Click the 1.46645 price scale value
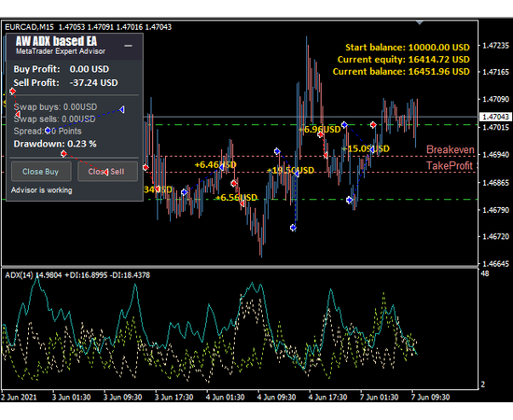Viewport: 513px width, 420px height. [x=496, y=263]
